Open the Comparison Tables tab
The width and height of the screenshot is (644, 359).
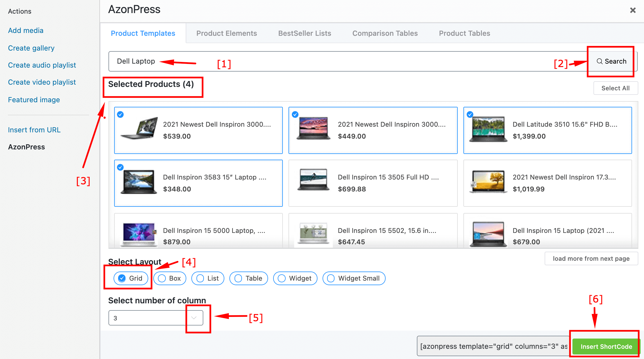tap(385, 33)
